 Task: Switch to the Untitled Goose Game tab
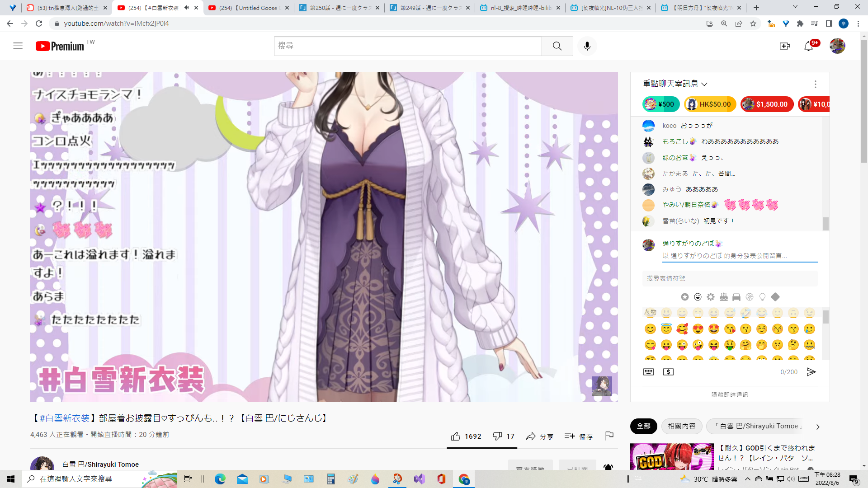[249, 8]
